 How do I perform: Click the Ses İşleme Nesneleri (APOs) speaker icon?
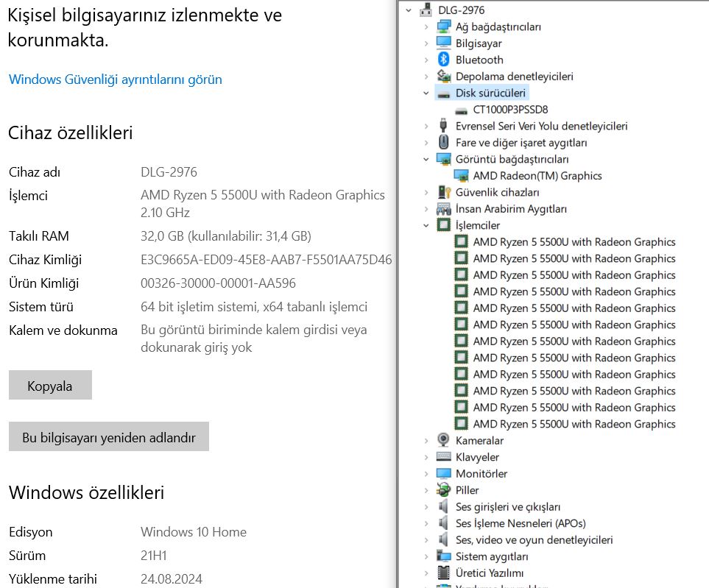click(443, 523)
